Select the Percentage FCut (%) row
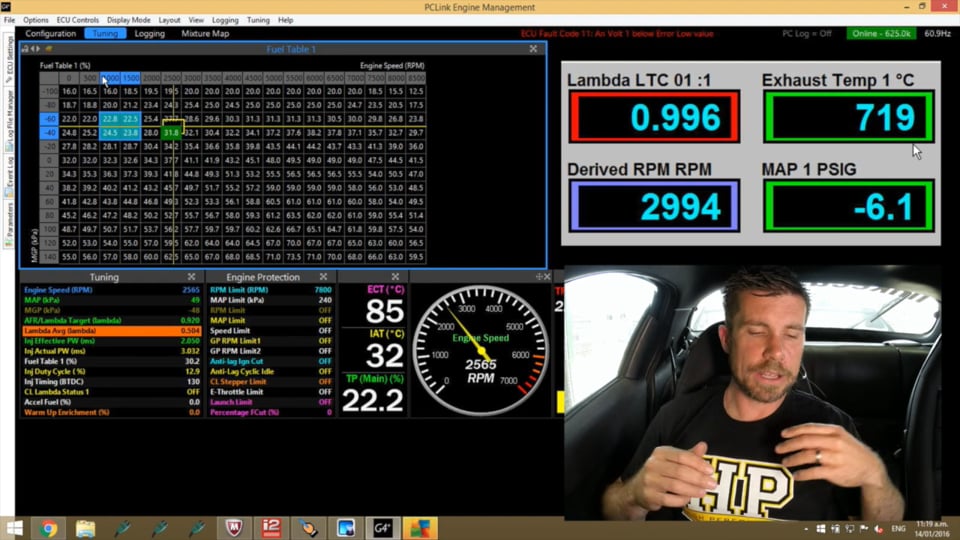 coord(270,413)
